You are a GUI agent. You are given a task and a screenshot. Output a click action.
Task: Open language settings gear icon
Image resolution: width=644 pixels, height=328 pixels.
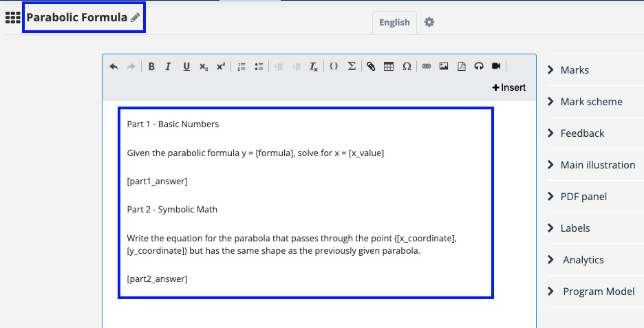point(429,22)
